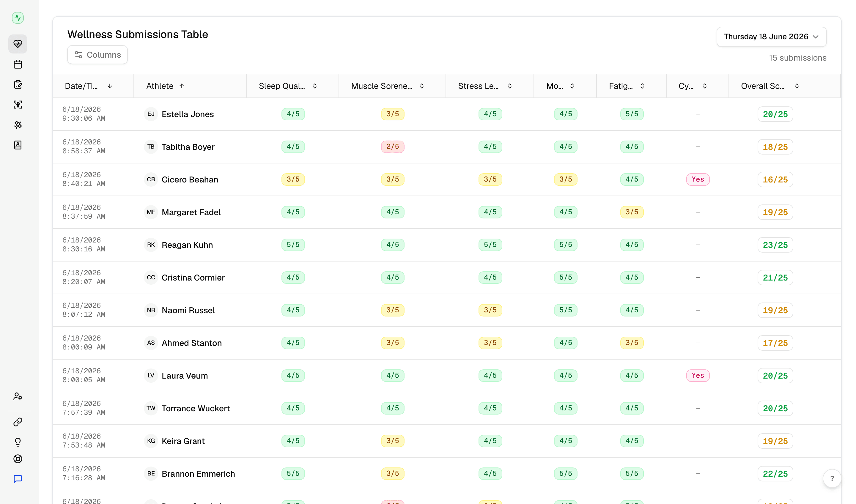
Task: Click Ahmed Stanton's 17/25 overall score
Action: pyautogui.click(x=775, y=343)
